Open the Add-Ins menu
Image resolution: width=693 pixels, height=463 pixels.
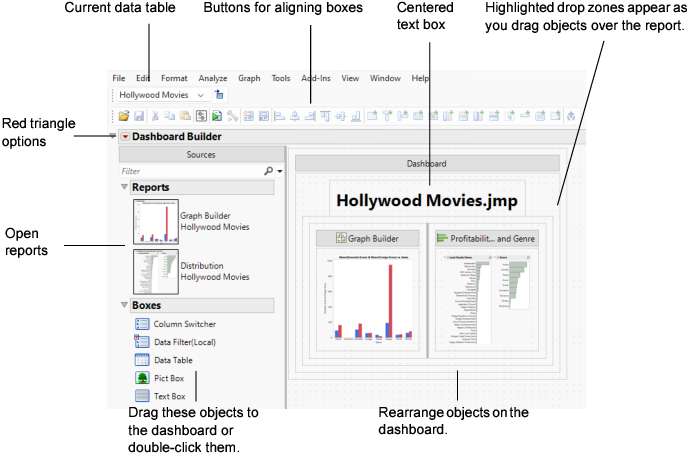(316, 78)
